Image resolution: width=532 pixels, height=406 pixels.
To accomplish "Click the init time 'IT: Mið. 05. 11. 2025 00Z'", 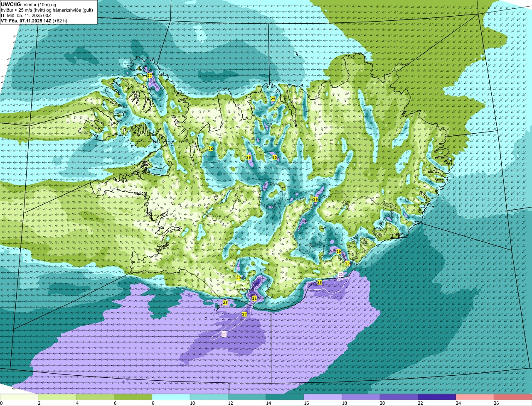I will [x=26, y=15].
